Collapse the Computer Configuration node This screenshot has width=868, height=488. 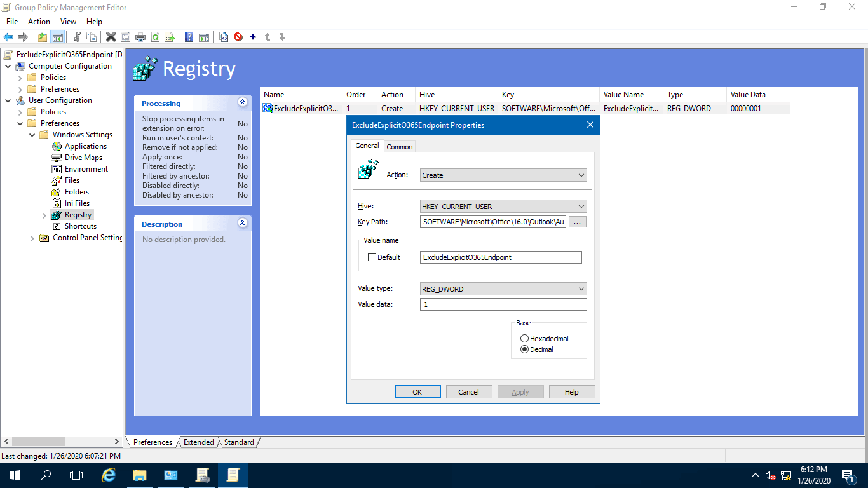click(8, 66)
